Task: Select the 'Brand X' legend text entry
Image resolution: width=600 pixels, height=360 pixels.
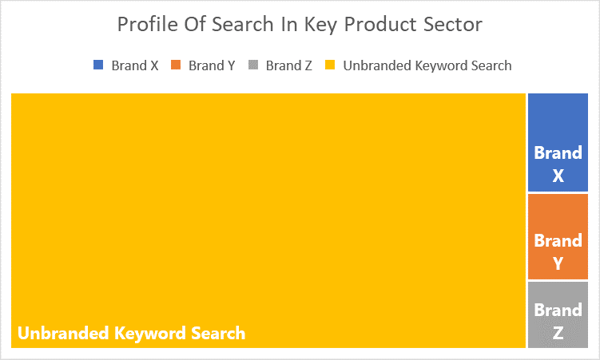Action: point(135,66)
